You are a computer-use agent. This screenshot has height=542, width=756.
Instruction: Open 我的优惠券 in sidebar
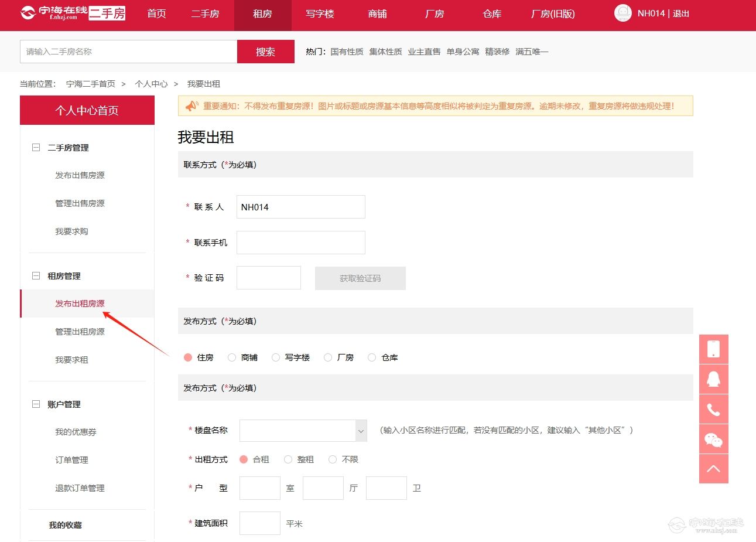point(76,432)
